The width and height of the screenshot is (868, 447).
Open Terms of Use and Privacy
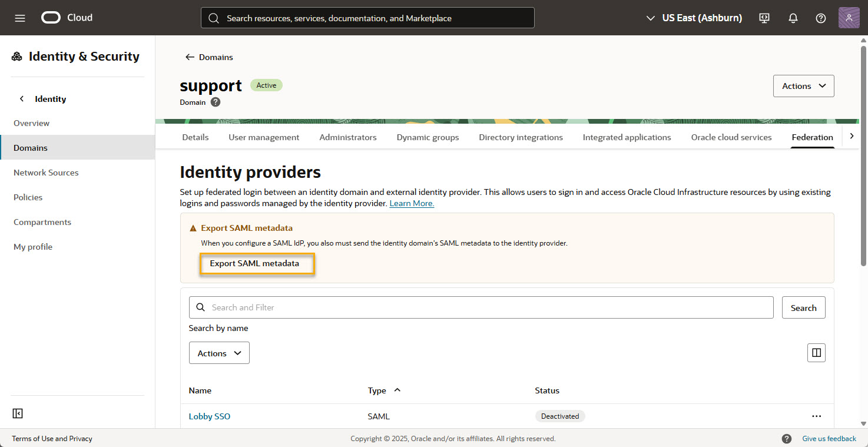pos(52,439)
